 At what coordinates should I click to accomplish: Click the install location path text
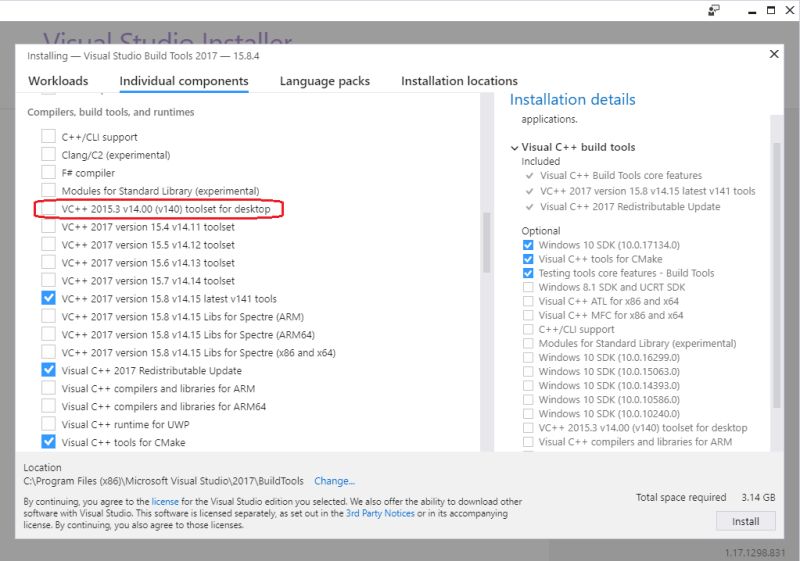(x=163, y=481)
